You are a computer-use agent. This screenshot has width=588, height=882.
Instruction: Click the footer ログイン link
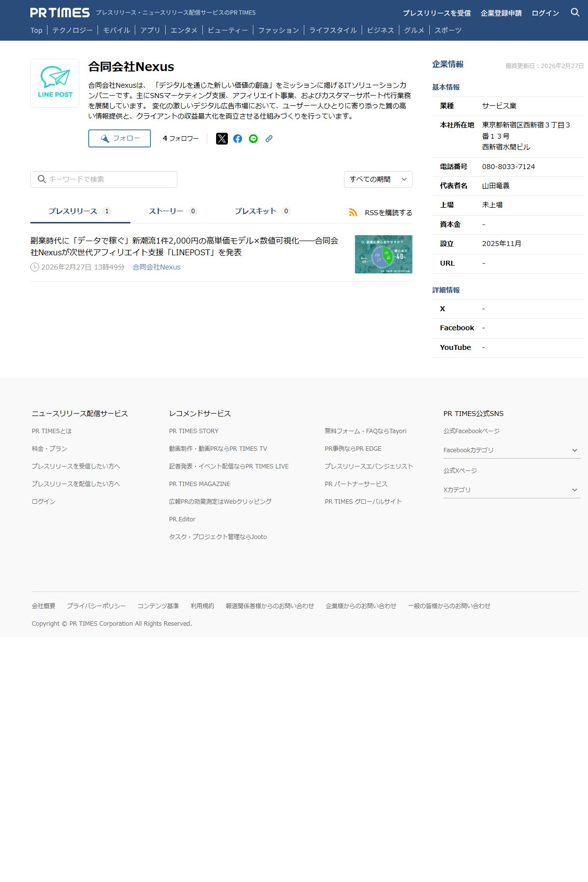(x=44, y=502)
